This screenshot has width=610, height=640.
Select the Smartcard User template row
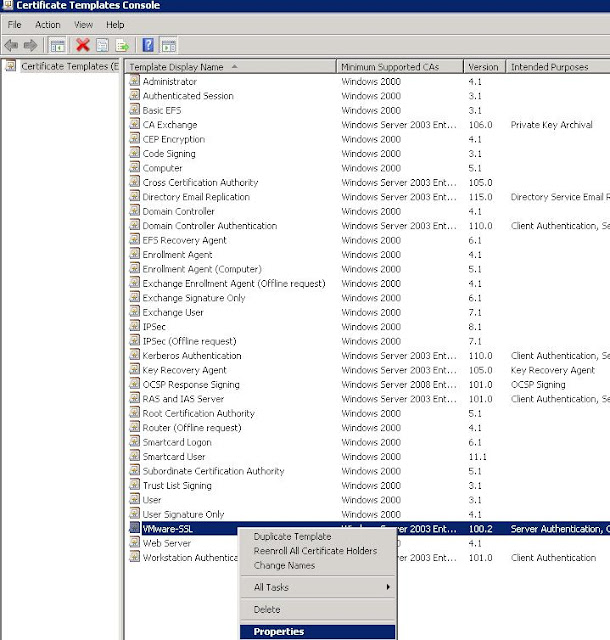(x=367, y=457)
